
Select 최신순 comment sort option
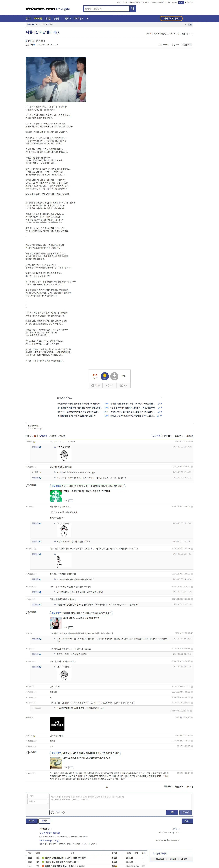point(53,436)
